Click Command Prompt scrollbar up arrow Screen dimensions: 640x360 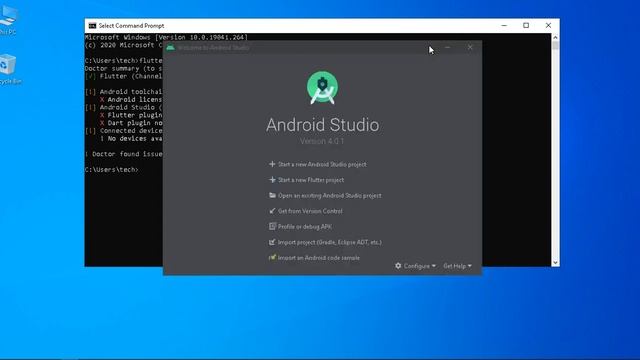[555, 37]
